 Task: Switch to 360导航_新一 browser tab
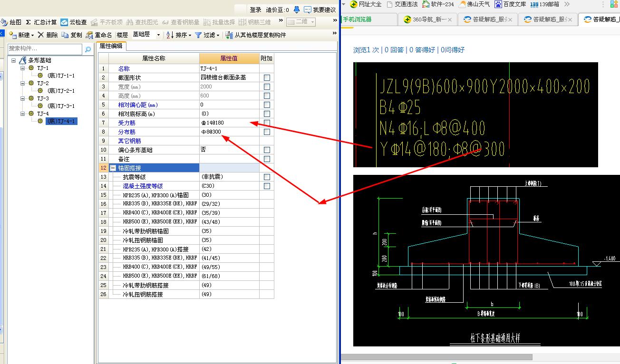(x=427, y=19)
